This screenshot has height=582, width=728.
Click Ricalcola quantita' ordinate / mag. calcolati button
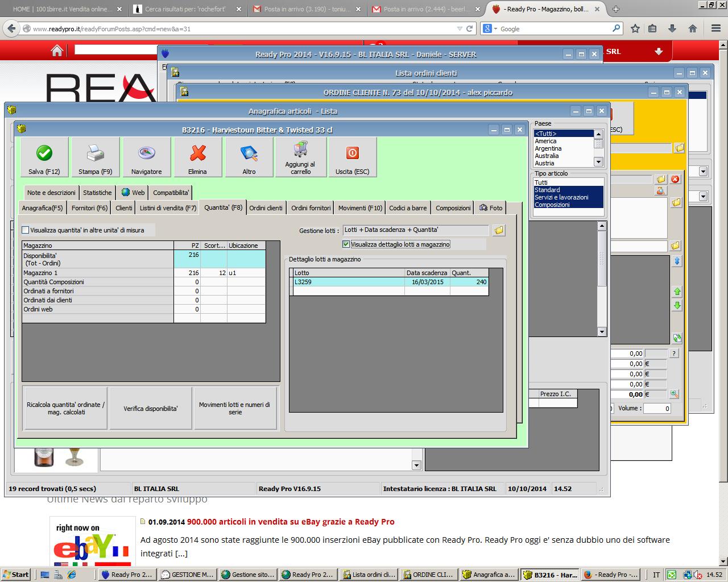pos(65,408)
